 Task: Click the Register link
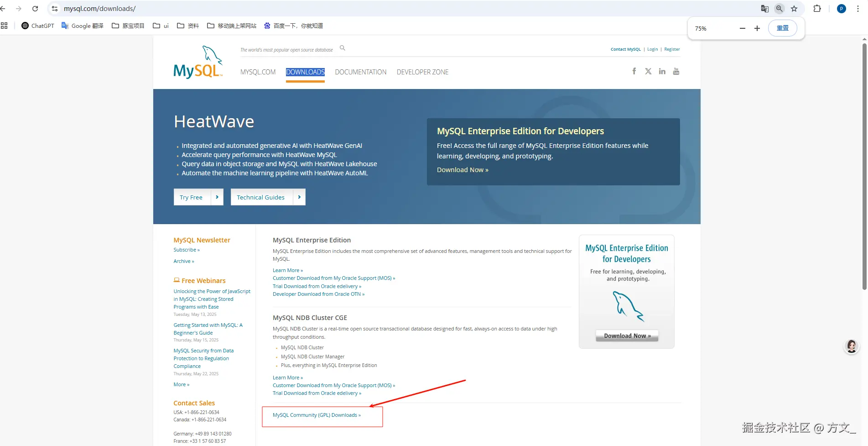(672, 49)
